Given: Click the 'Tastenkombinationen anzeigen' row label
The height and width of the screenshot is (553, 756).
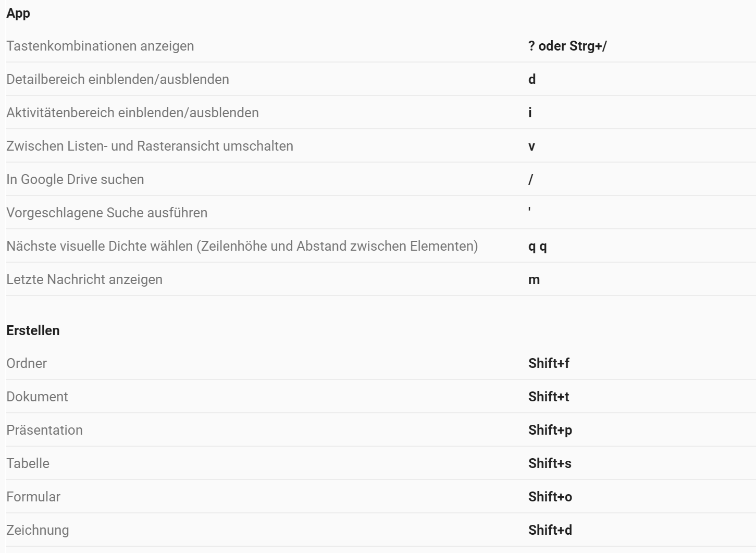Looking at the screenshot, I should tap(100, 46).
